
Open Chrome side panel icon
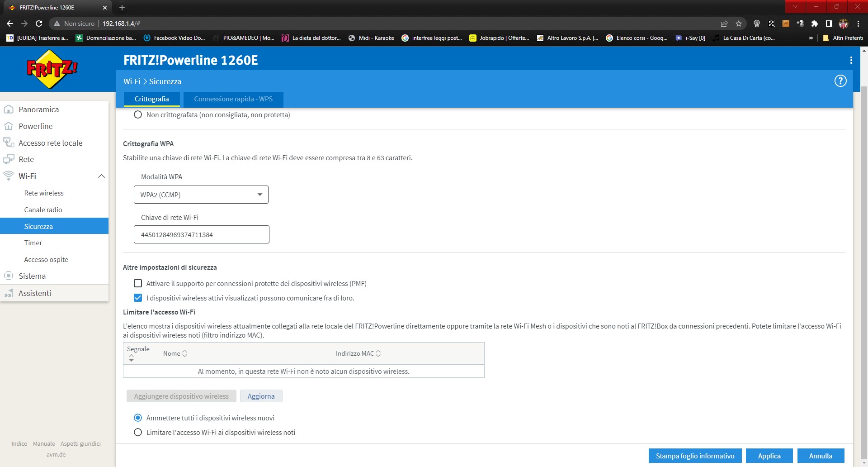tap(829, 24)
